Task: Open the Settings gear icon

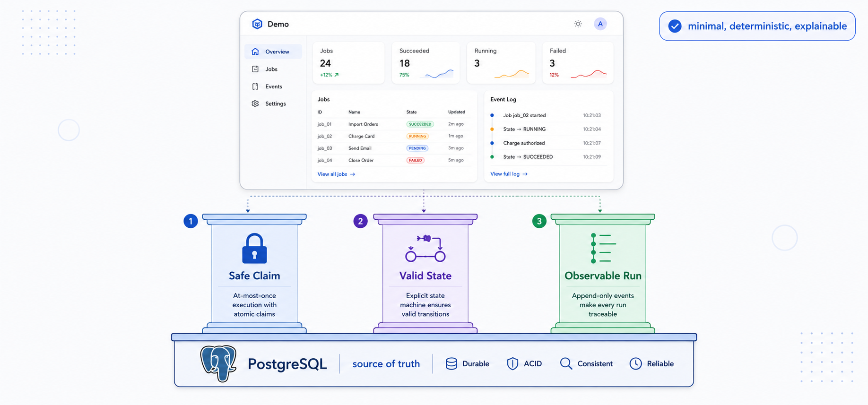Action: coord(255,103)
